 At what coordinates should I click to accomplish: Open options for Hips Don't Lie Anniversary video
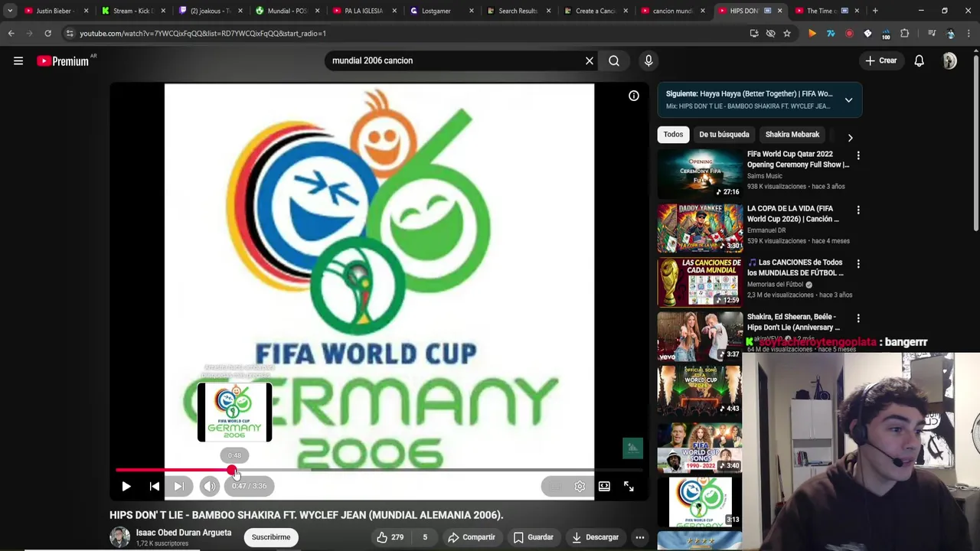(x=858, y=318)
